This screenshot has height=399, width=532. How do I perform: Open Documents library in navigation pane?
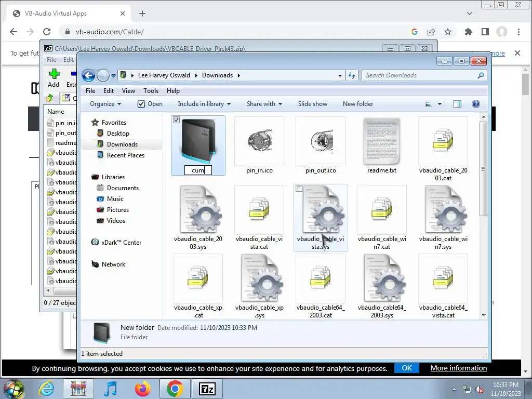point(123,188)
